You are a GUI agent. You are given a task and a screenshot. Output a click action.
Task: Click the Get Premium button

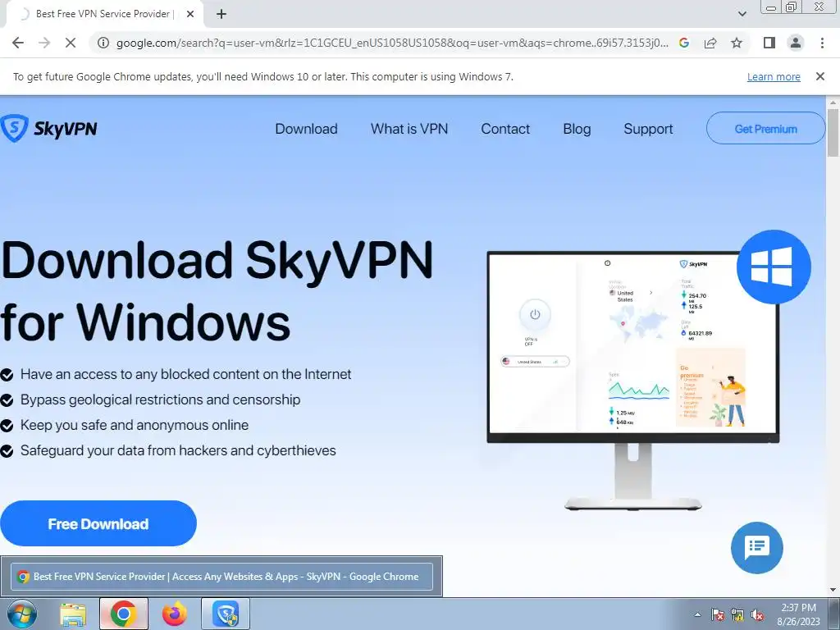click(x=765, y=129)
